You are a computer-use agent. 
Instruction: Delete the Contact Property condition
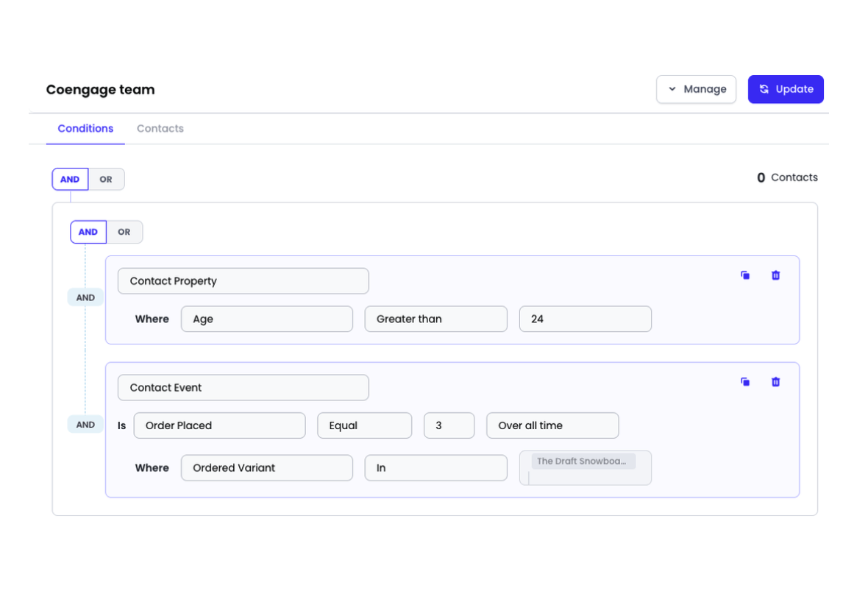point(775,275)
